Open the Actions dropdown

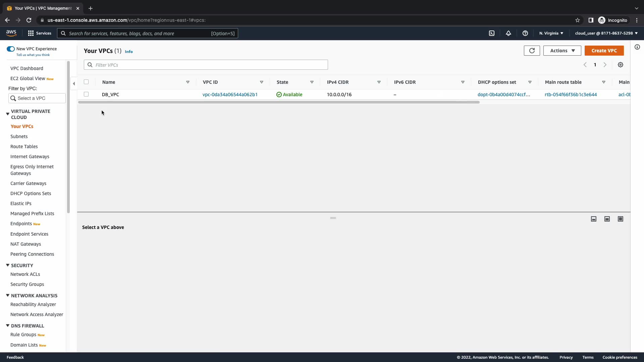tap(562, 51)
